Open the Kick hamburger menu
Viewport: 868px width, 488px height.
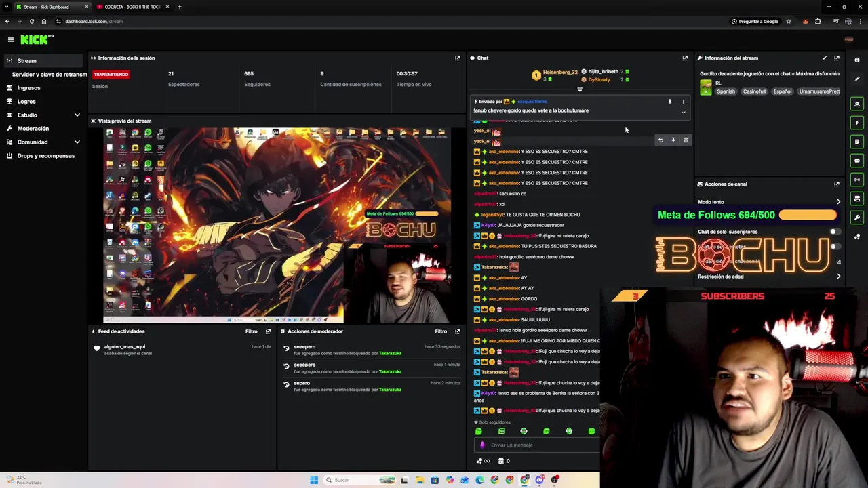11,40
